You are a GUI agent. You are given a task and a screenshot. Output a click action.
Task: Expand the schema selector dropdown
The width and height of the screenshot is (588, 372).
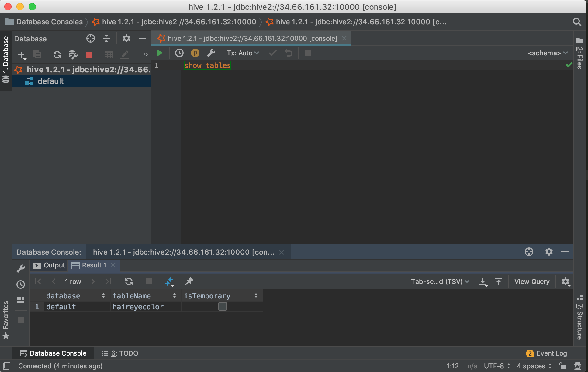point(548,53)
